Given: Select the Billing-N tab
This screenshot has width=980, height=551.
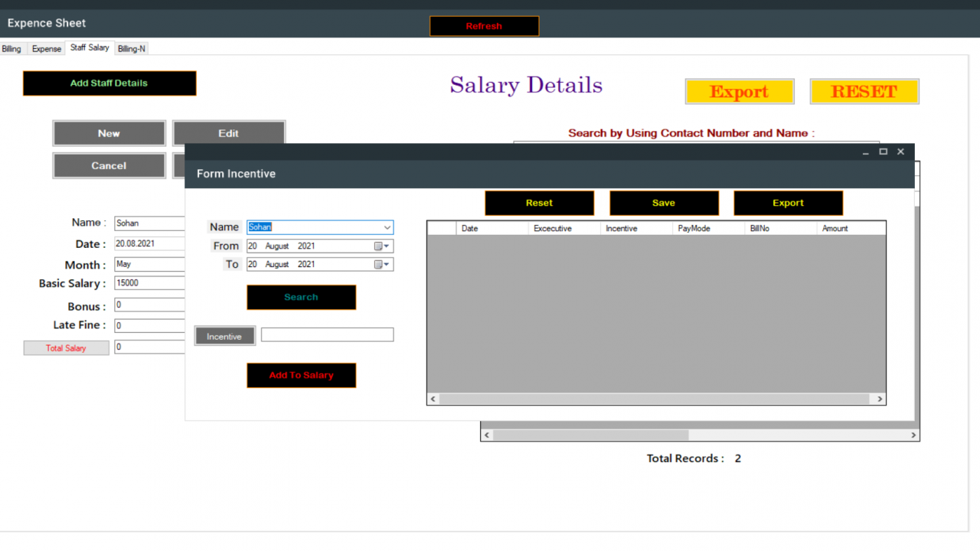Looking at the screenshot, I should click(132, 49).
